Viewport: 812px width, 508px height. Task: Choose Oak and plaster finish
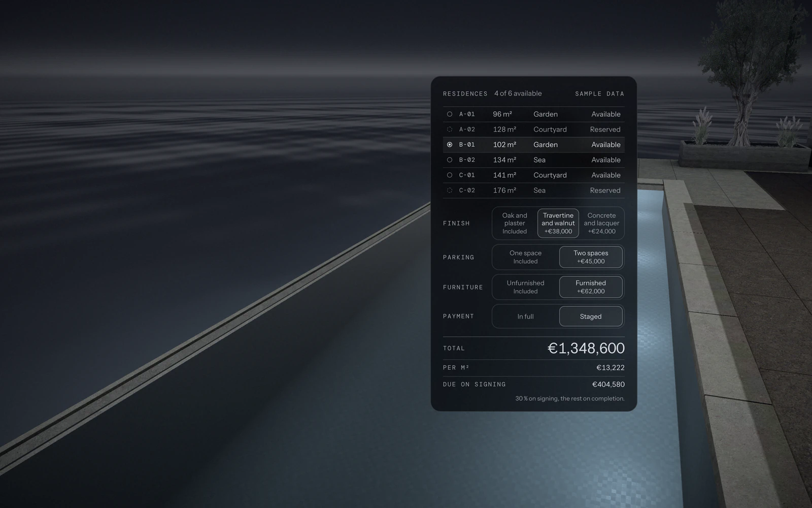515,224
